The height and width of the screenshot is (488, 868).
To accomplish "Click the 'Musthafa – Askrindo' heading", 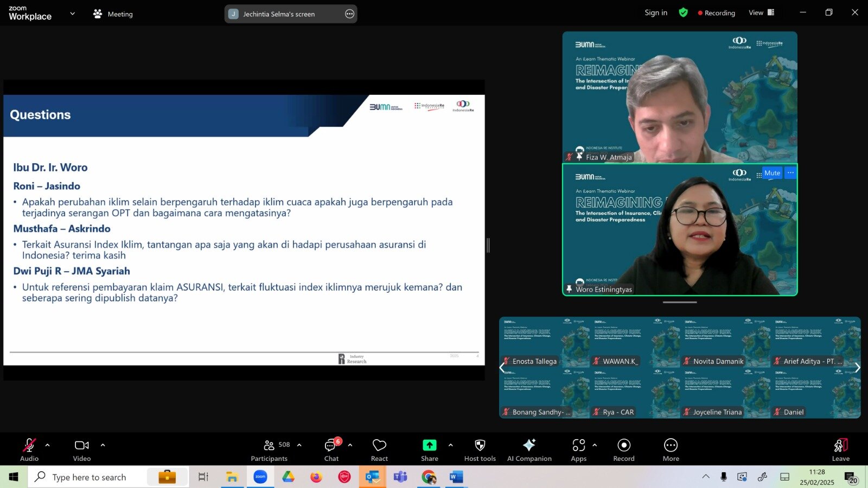I will click(x=62, y=229).
